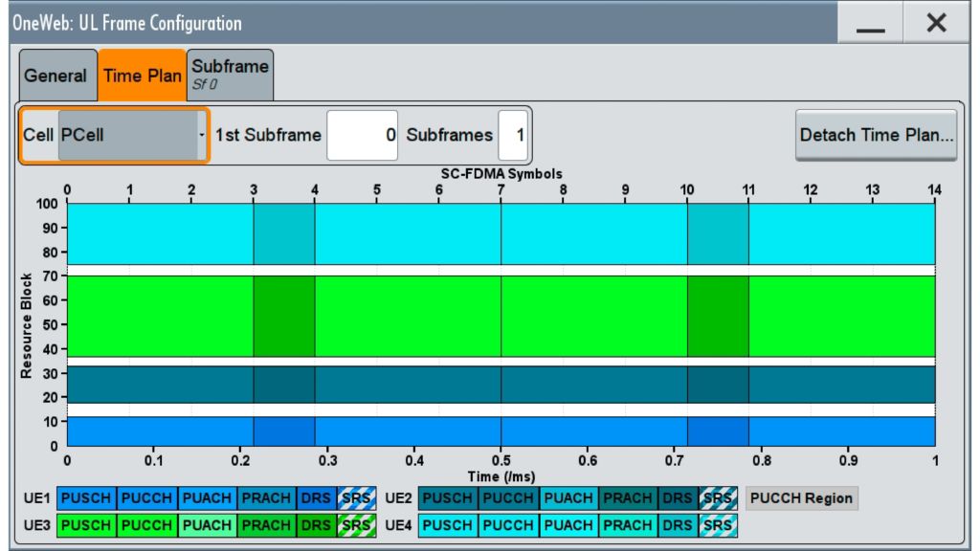Click the UE1 PUSCH legend swatch
This screenshot has width=980, height=551.
(86, 498)
